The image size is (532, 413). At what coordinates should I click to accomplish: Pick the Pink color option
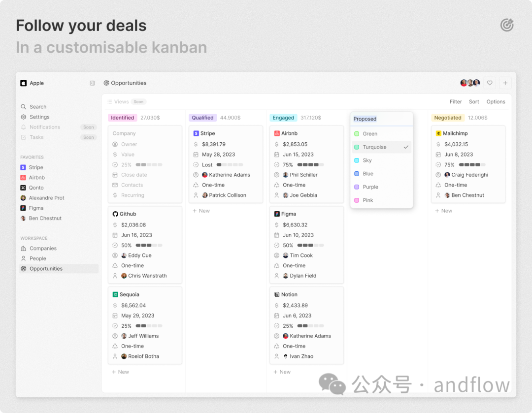(x=368, y=200)
